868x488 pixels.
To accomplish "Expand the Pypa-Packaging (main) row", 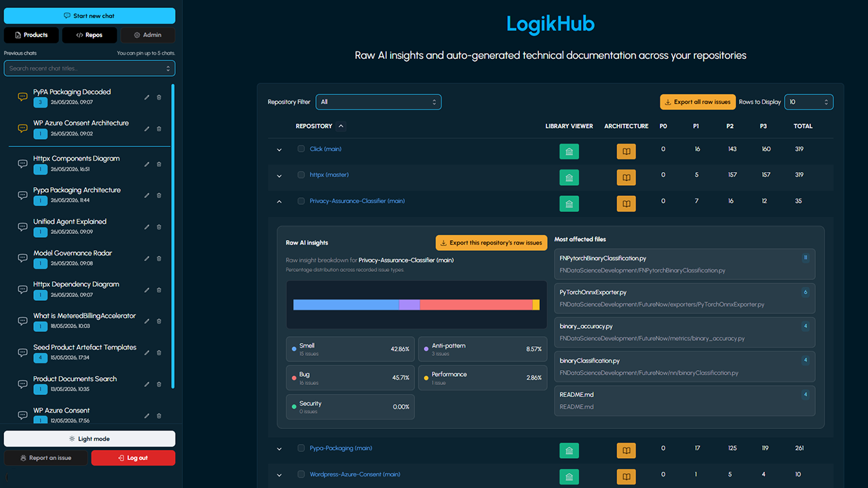I will [x=279, y=449].
